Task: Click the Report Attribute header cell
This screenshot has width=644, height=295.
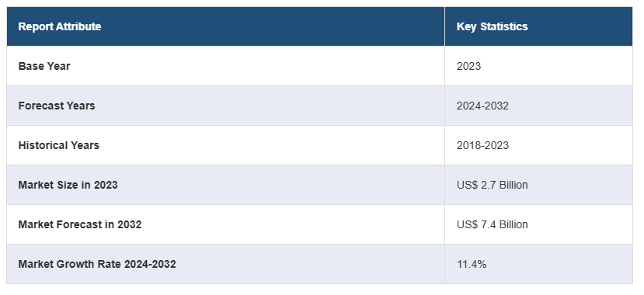Action: 225,26
